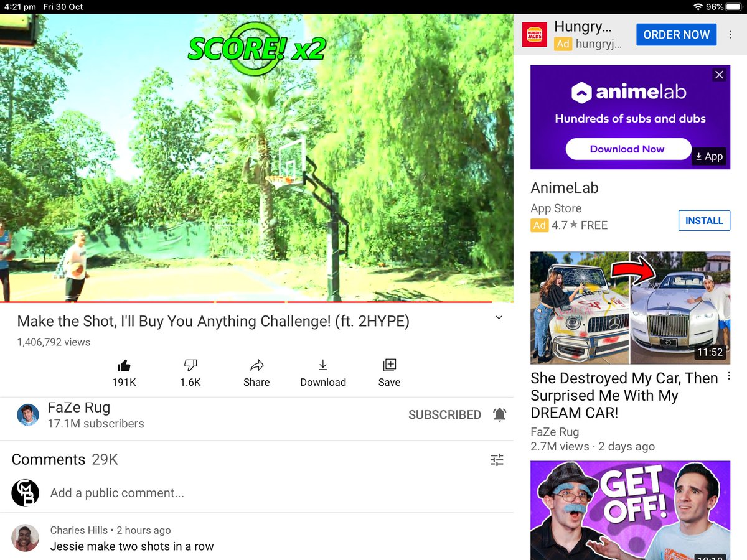Screen dimensions: 747x560
Task: Open the GET OFF! video thumbnail
Action: tap(630, 510)
